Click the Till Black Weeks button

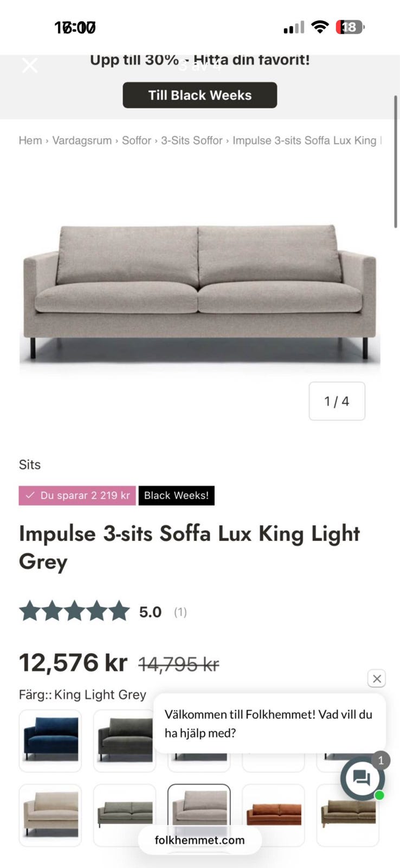[x=199, y=95]
